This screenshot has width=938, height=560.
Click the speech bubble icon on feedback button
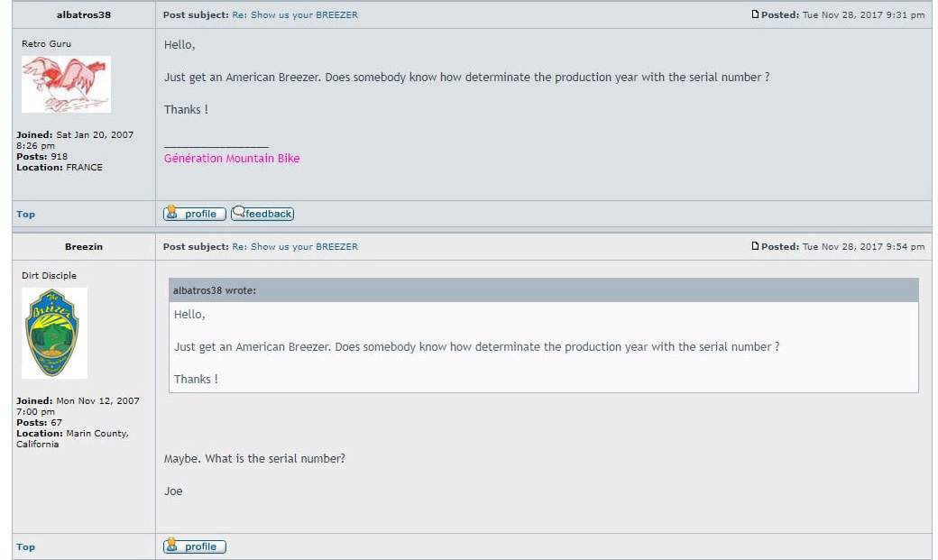(x=239, y=212)
